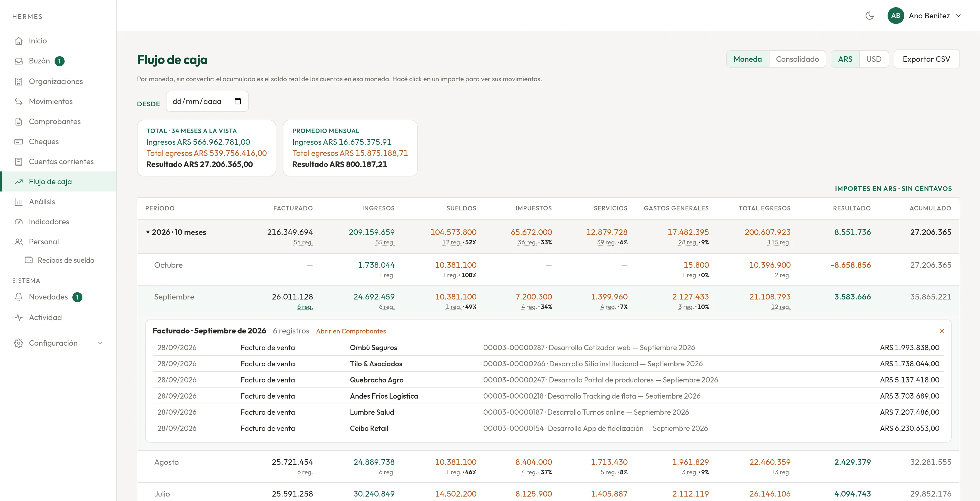Open the Actividad pulse icon

click(19, 317)
